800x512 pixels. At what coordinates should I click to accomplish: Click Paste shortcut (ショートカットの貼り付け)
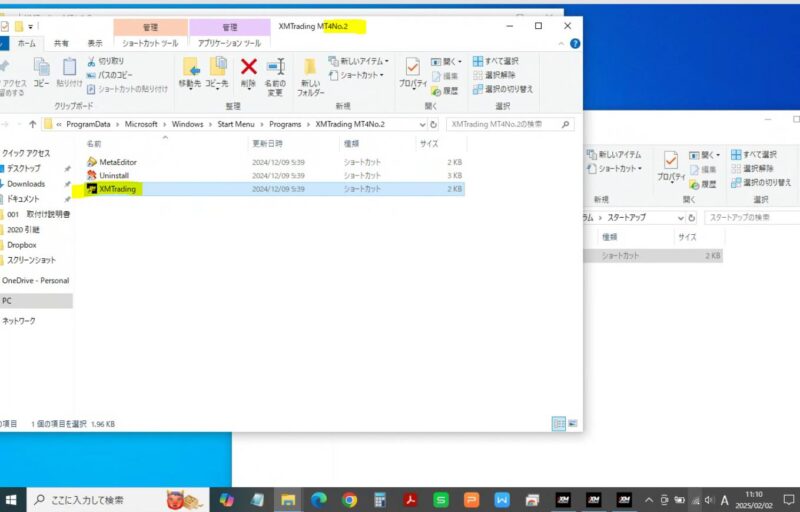[x=127, y=89]
